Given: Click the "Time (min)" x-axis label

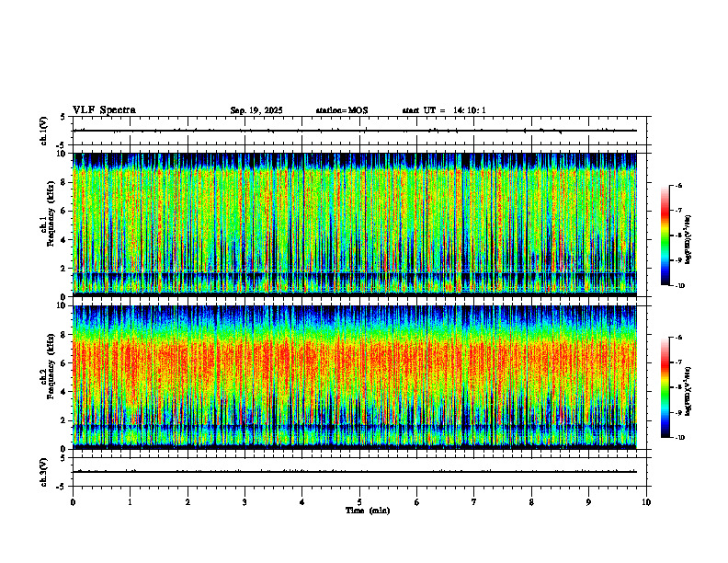Looking at the screenshot, I should point(368,511).
